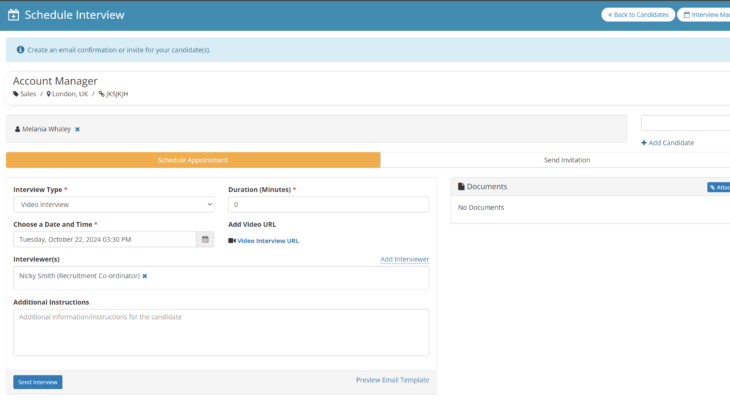This screenshot has width=730, height=420.
Task: Click the info icon in the blue alert banner
Action: pos(20,49)
